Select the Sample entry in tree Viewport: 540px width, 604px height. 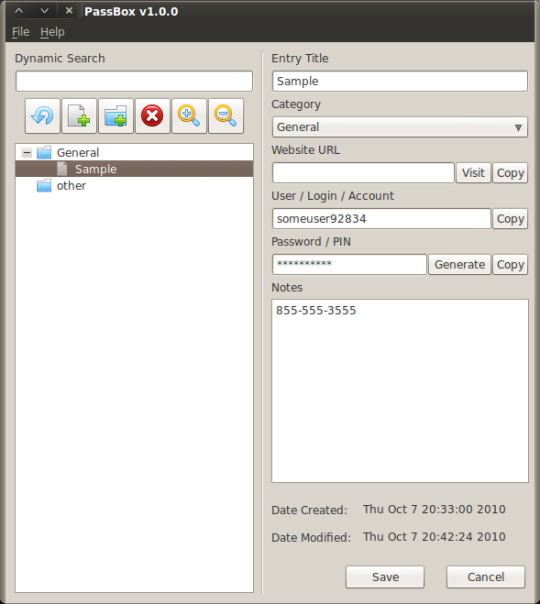[x=134, y=169]
